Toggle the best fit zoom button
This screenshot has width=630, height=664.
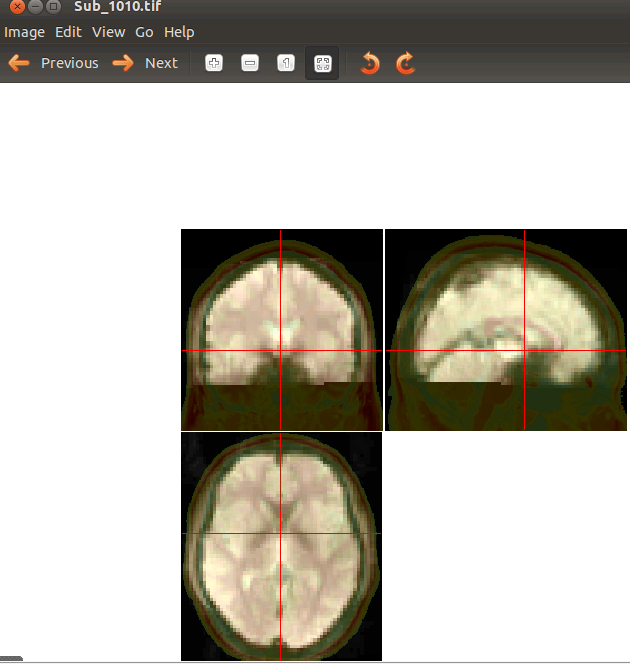click(x=322, y=64)
